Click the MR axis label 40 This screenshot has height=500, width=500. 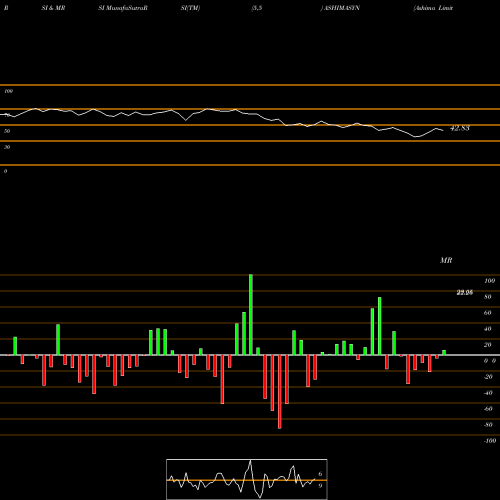click(x=488, y=329)
